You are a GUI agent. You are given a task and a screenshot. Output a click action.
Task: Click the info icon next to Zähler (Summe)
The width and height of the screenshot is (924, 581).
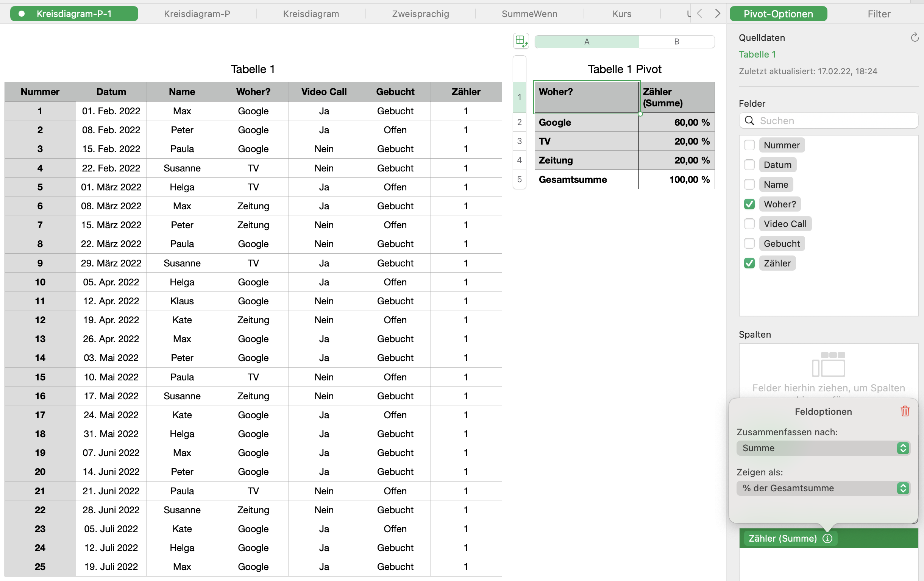827,539
